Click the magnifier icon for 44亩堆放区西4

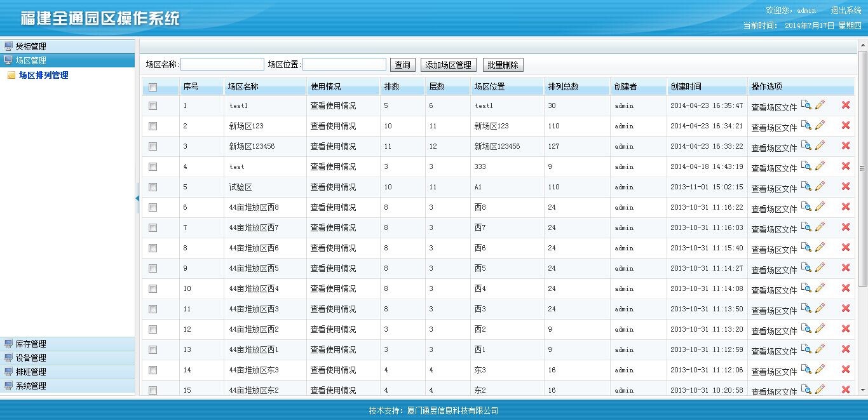coord(806,288)
